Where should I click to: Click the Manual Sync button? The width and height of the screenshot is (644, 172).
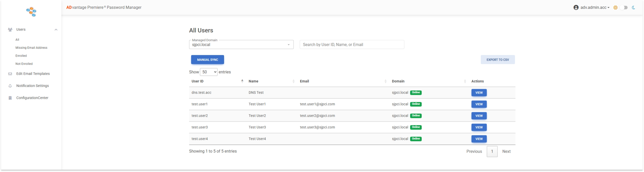click(x=207, y=60)
